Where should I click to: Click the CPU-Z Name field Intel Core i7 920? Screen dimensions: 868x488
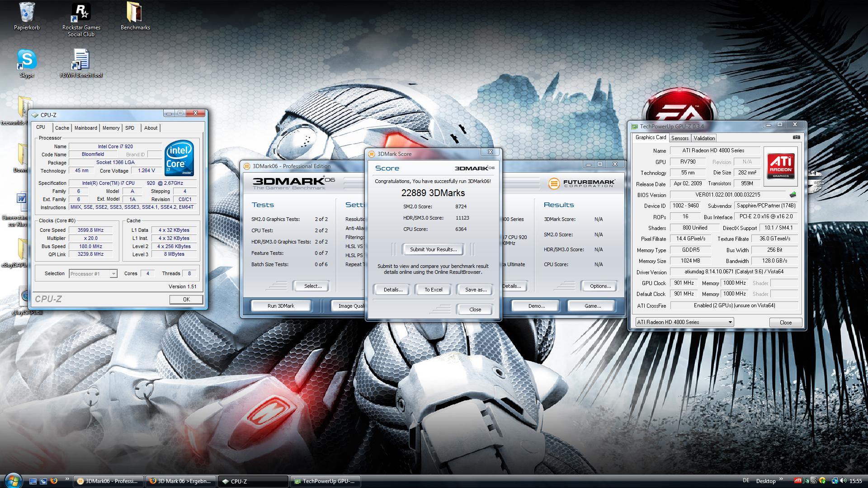[115, 146]
